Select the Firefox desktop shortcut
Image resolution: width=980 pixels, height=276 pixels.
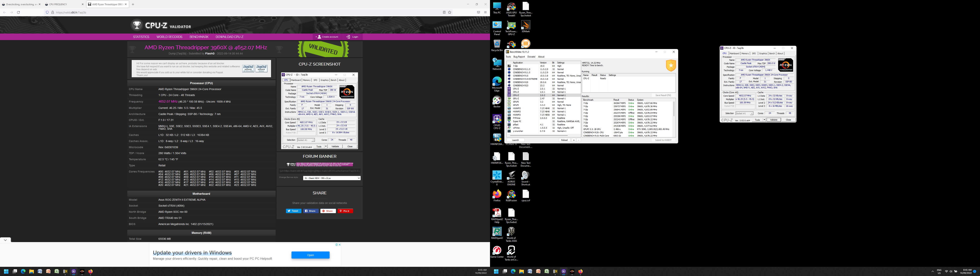point(497,195)
